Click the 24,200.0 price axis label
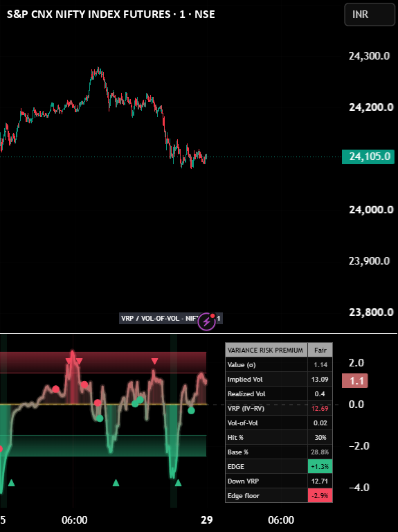Screen dimensions: 398x532 point(371,107)
